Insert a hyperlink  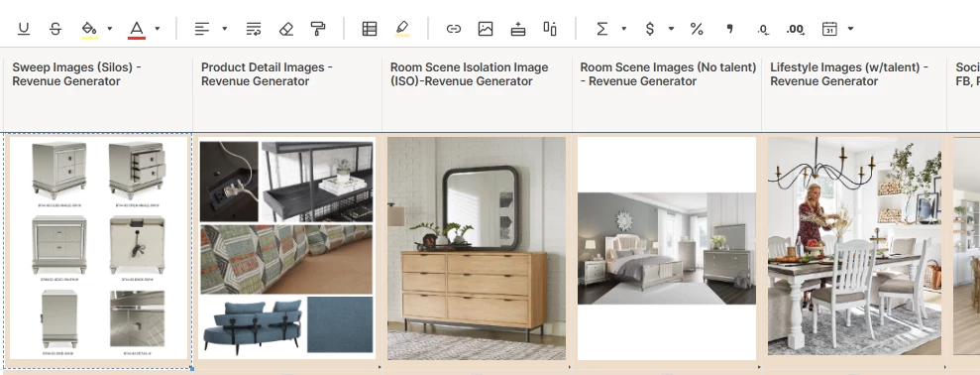(453, 29)
